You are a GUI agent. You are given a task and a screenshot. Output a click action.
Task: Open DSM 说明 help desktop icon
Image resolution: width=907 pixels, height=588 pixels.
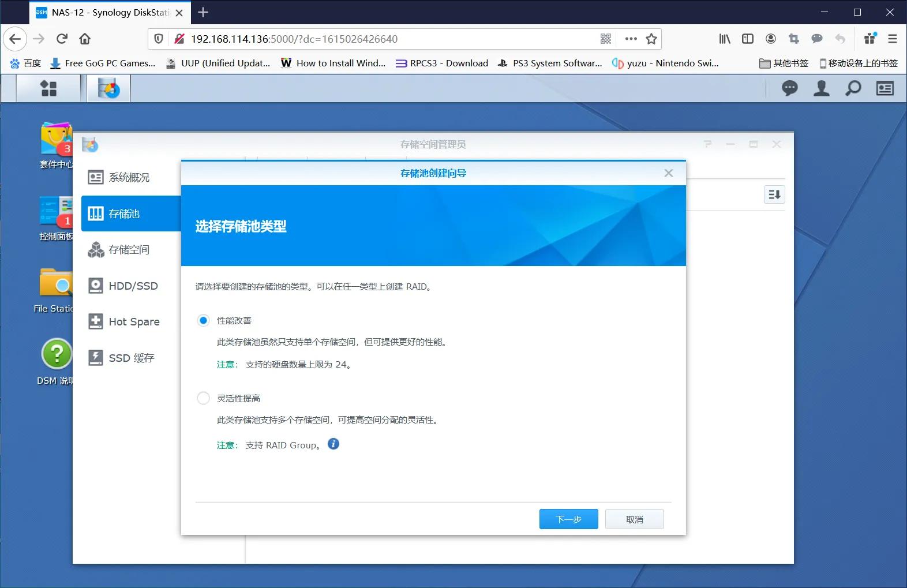[x=55, y=362]
